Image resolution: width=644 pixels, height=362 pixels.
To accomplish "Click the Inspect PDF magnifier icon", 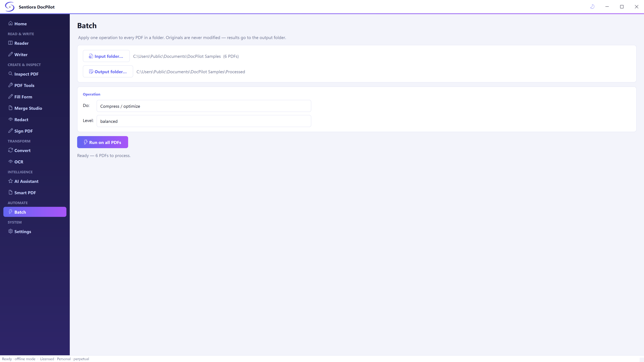I will tap(11, 74).
